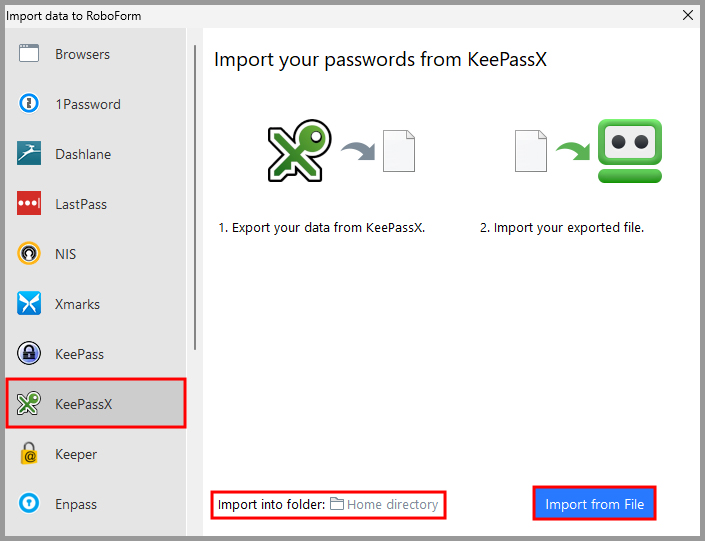The width and height of the screenshot is (705, 541).
Task: Click the 1Password icon
Action: (29, 103)
